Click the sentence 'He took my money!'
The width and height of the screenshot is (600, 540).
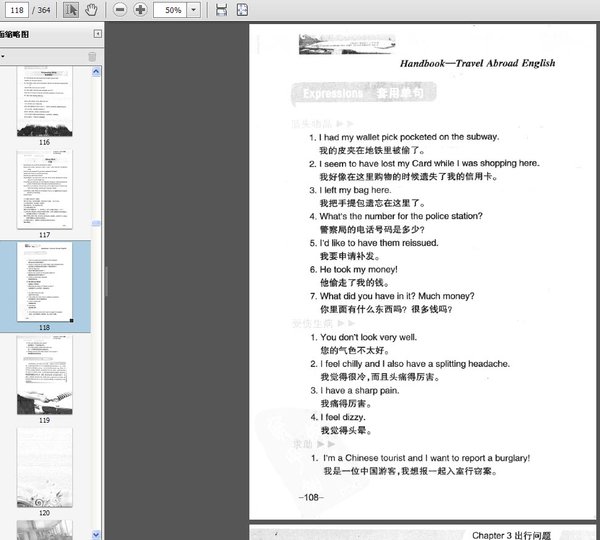[359, 269]
